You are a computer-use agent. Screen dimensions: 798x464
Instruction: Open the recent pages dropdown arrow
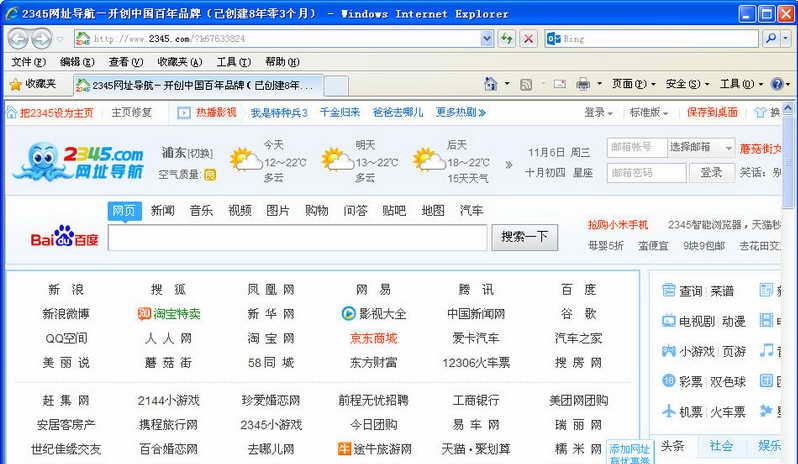pos(60,39)
